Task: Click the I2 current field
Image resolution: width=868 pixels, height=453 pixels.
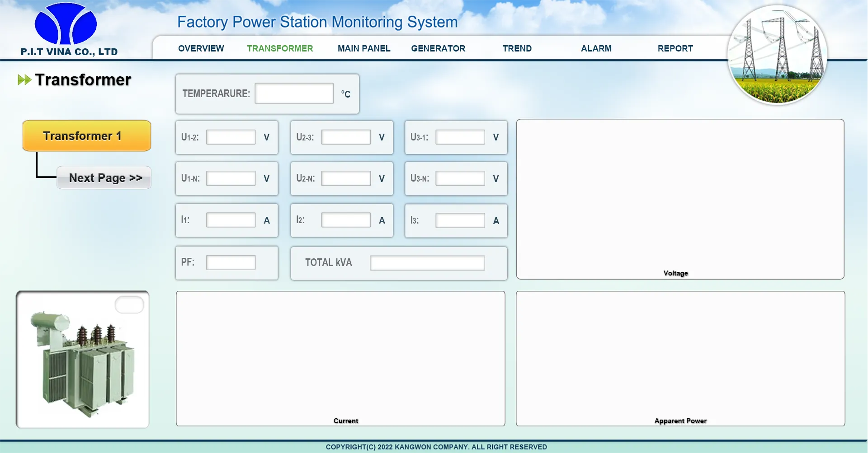Action: [x=346, y=220]
